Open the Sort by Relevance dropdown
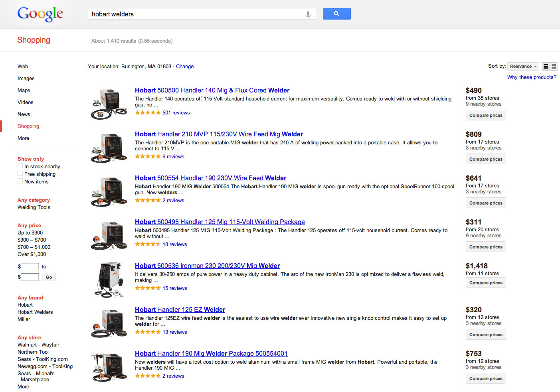Screen dimensions: 560x392 point(523,67)
